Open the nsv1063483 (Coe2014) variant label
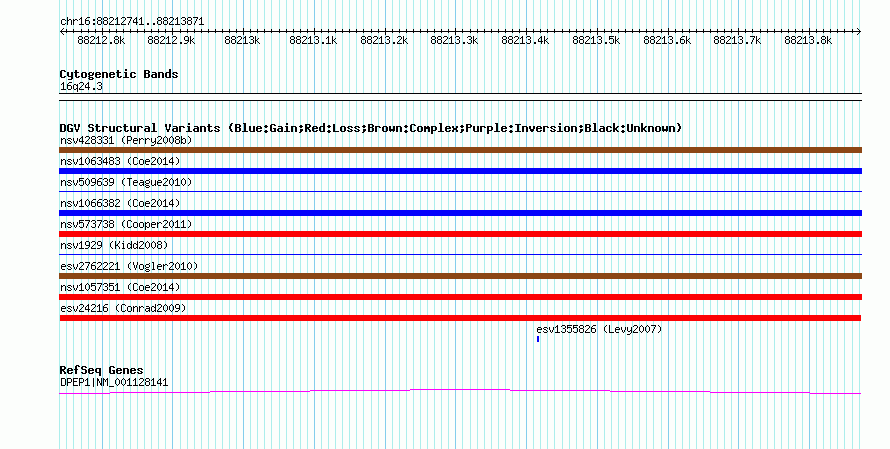This screenshot has width=890, height=449. (120, 161)
